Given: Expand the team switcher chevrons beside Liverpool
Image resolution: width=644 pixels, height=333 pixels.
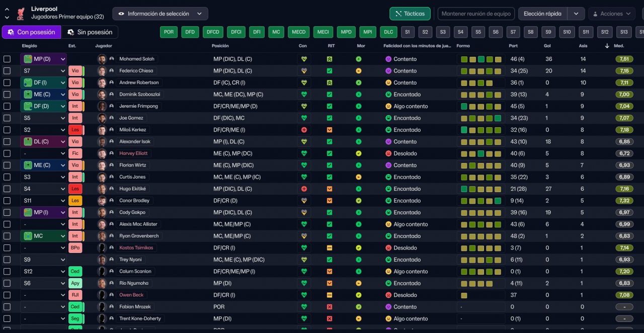Looking at the screenshot, I should pos(7,14).
